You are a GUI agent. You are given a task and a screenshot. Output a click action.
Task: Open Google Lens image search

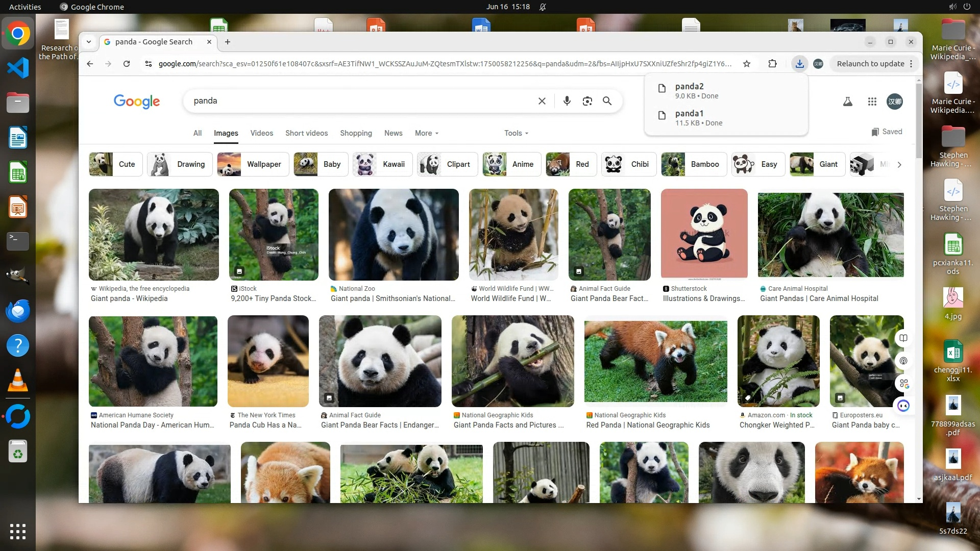(587, 101)
